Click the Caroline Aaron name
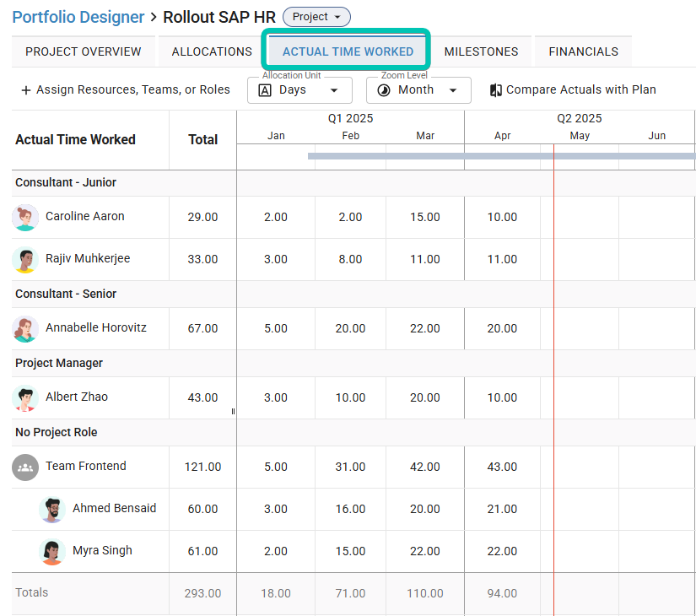The height and width of the screenshot is (616, 696). [84, 216]
